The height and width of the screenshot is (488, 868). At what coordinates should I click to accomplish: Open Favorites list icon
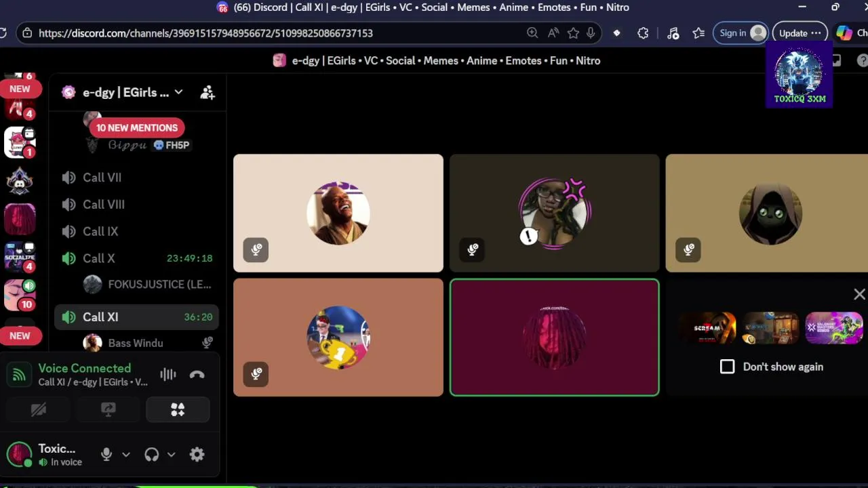click(x=699, y=33)
